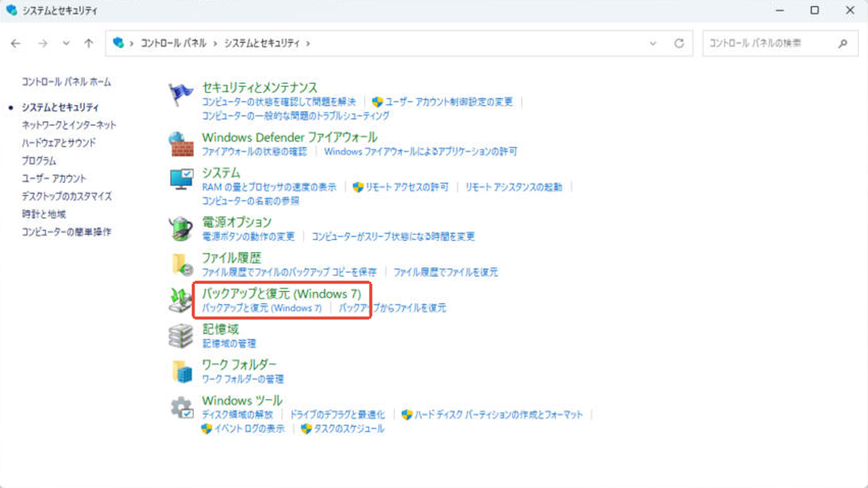Click 電源ボタンの動作の変更 link
This screenshot has width=868, height=488.
coord(248,236)
